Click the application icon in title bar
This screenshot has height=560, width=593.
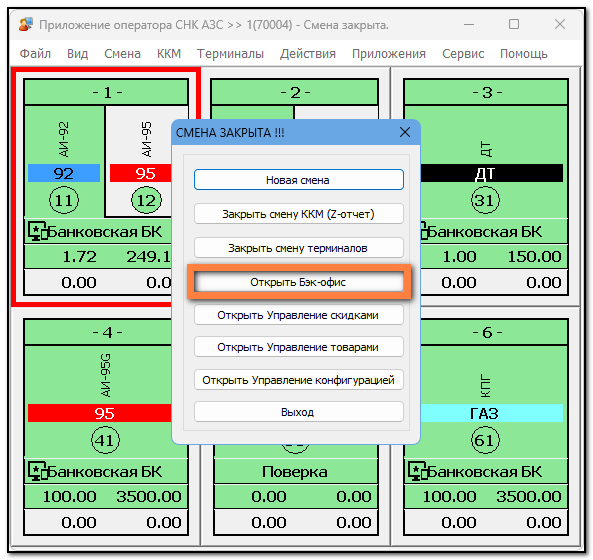coord(26,25)
